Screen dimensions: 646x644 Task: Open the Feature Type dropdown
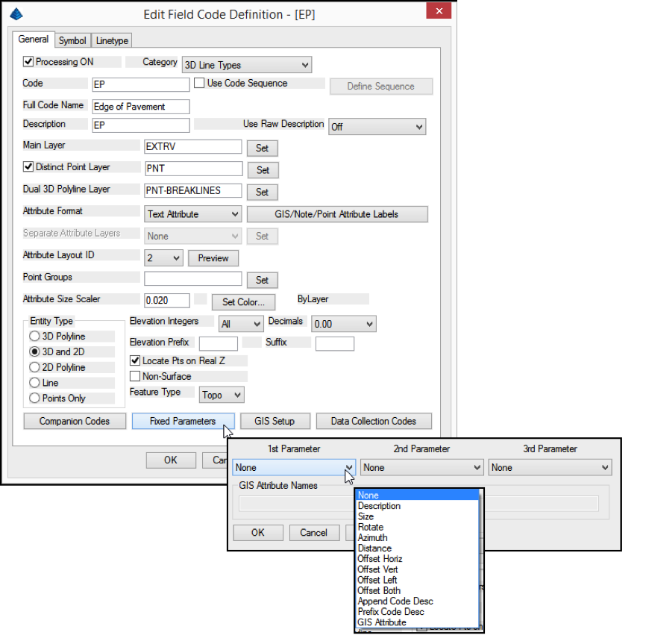pos(222,395)
